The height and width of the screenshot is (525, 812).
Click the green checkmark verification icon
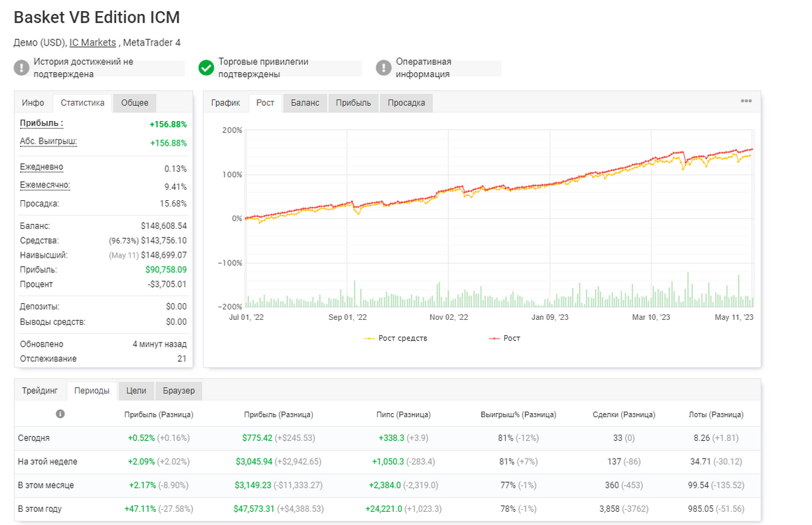206,68
